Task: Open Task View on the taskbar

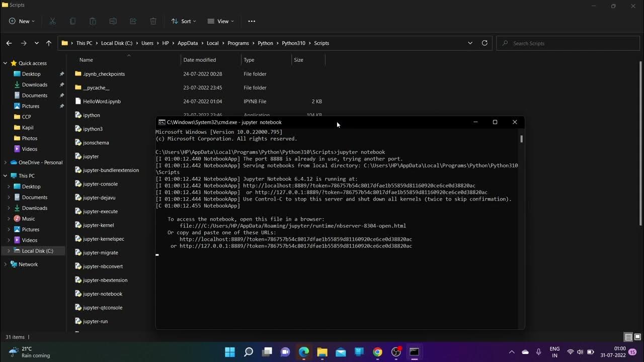Action: [x=267, y=352]
